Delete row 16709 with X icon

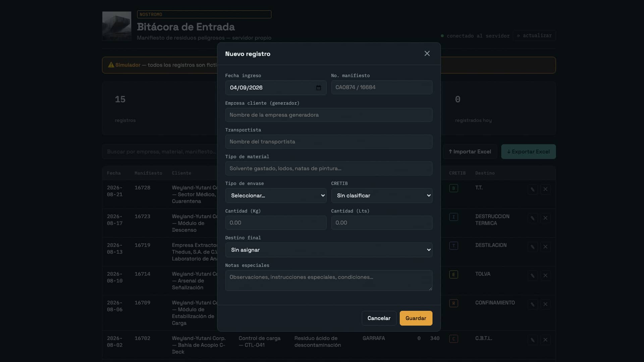point(545,305)
